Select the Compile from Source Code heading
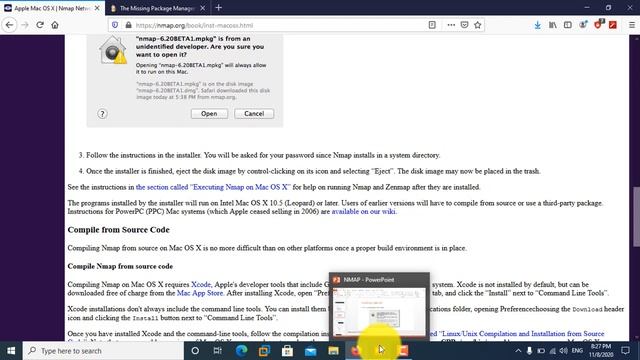Image resolution: width=640 pixels, height=360 pixels. pyautogui.click(x=118, y=230)
